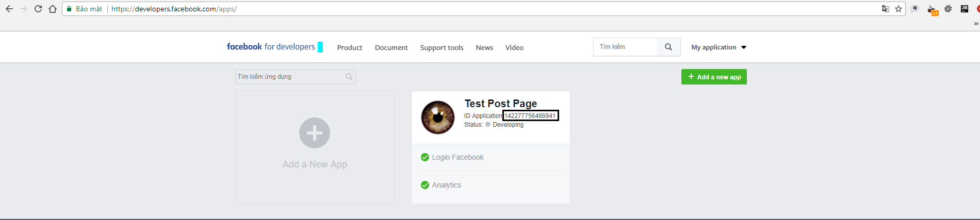Open the Support tools menu

(442, 47)
